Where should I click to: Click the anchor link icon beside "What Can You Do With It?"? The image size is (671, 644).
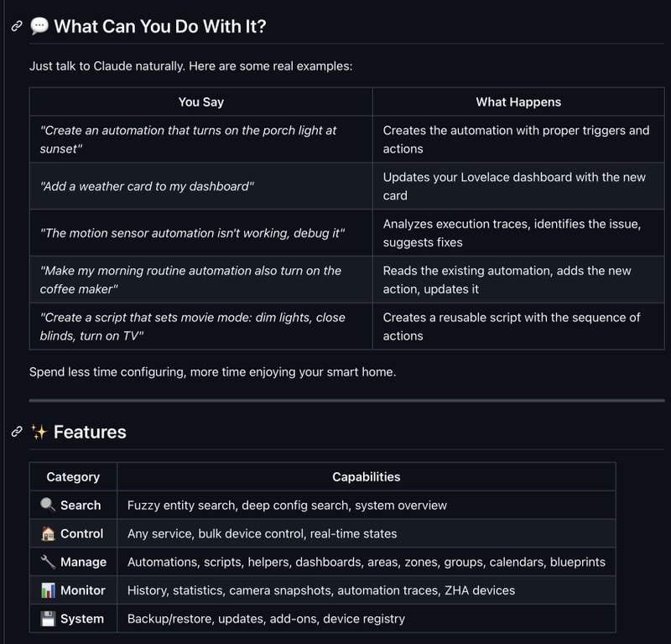tap(16, 26)
